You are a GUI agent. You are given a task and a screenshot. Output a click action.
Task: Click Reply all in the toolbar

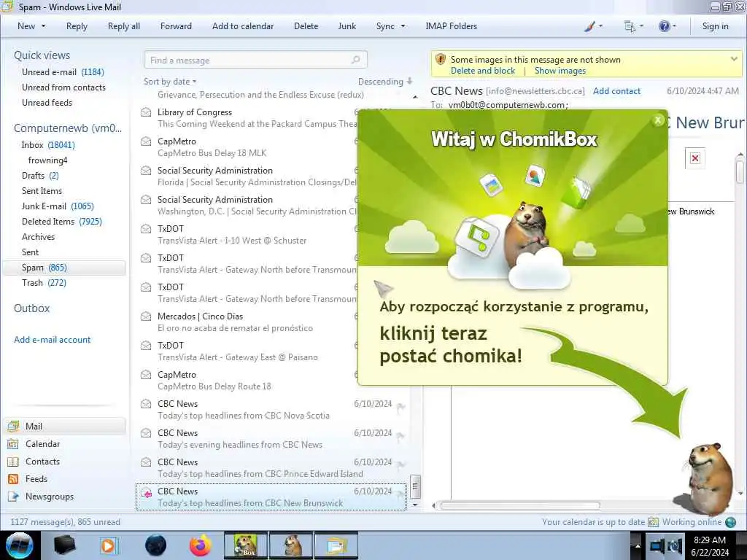click(x=124, y=26)
